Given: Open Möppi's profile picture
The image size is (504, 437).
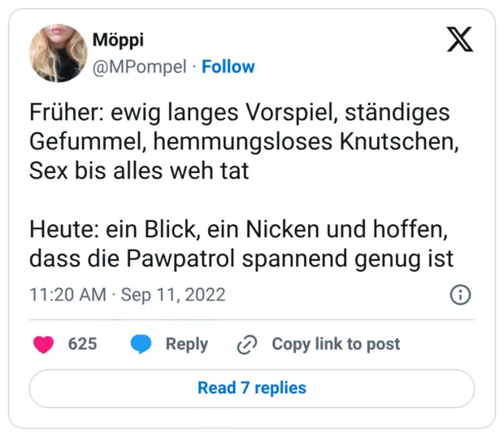Looking at the screenshot, I should 59,53.
